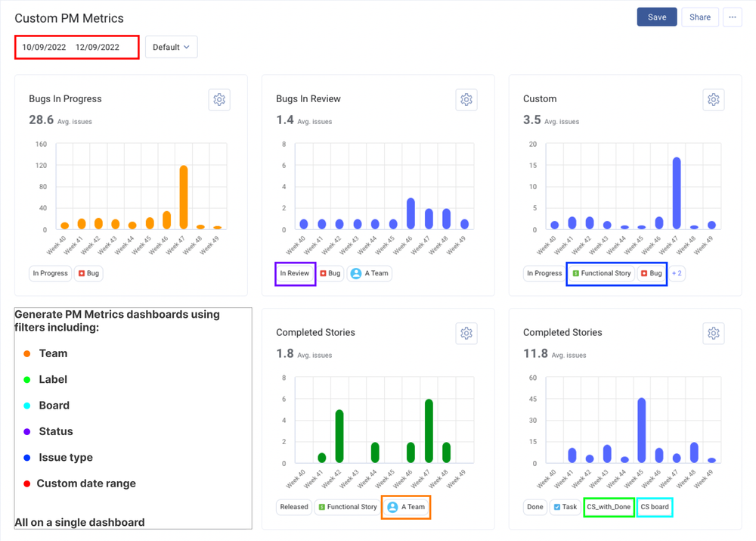Viewport: 756px width, 541px height.
Task: Open settings gear on Bugs In Progress card
Action: click(x=219, y=99)
